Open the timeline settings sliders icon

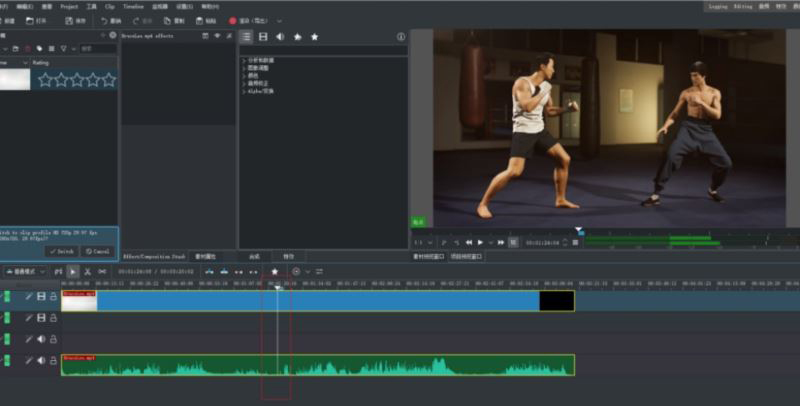(x=319, y=272)
